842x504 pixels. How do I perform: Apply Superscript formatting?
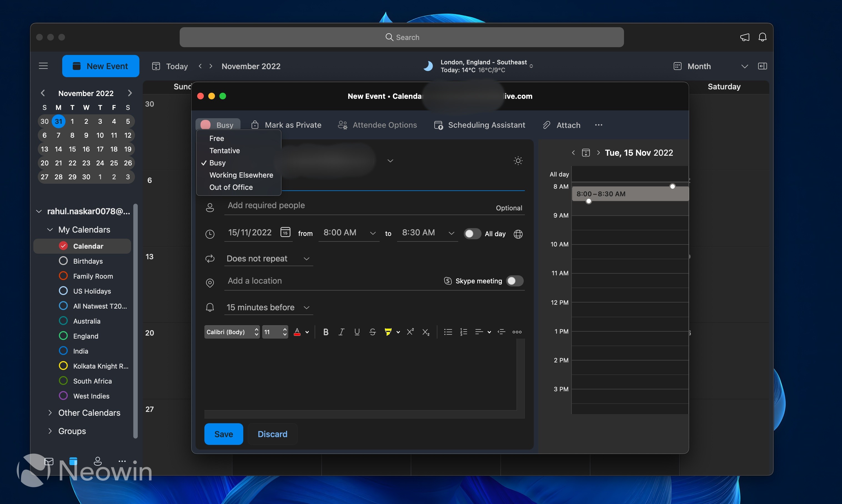[x=410, y=332]
